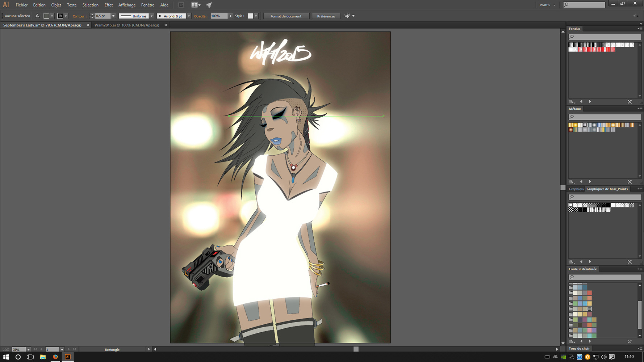
Task: Select the outlined grey swatch in Couleur désaturée
Action: point(589,309)
